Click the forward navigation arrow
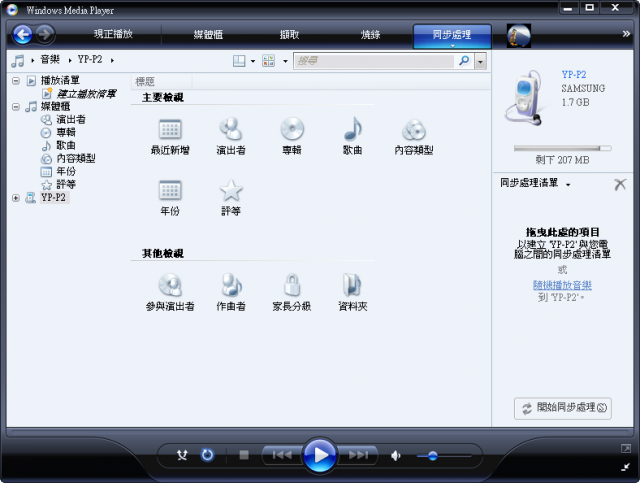The width and height of the screenshot is (640, 483). click(45, 35)
